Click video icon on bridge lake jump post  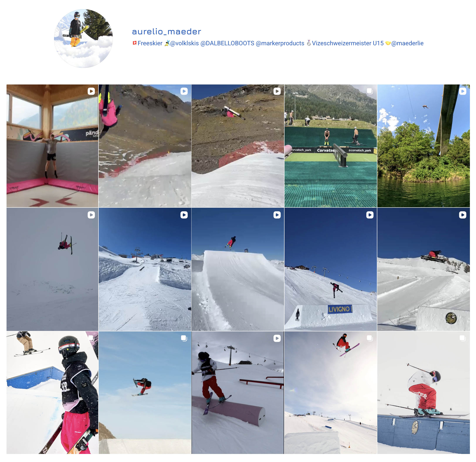[x=462, y=91]
